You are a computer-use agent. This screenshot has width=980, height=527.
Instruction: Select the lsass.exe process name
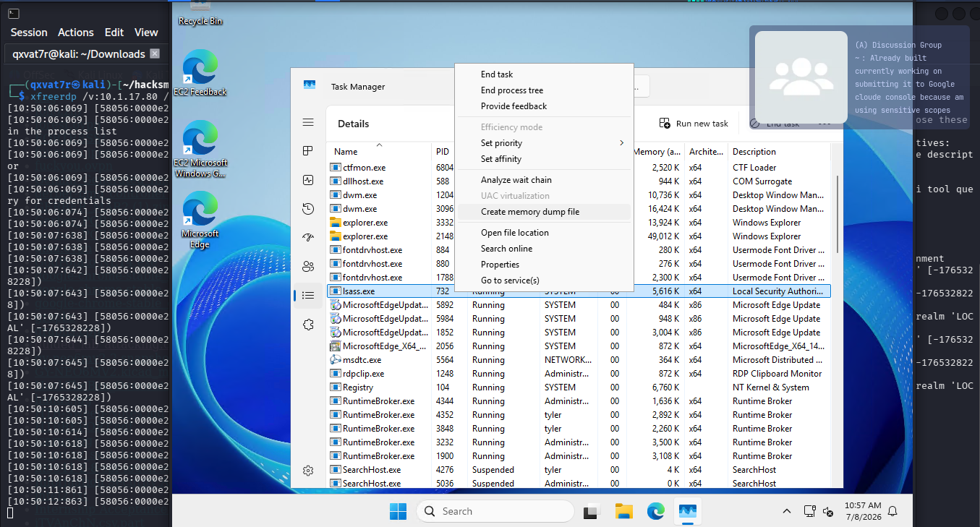coord(359,291)
